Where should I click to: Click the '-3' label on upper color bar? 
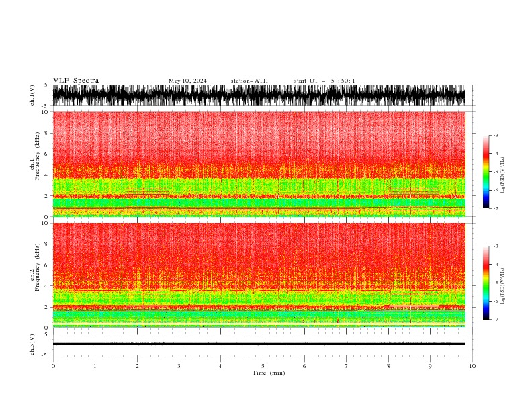coord(495,135)
